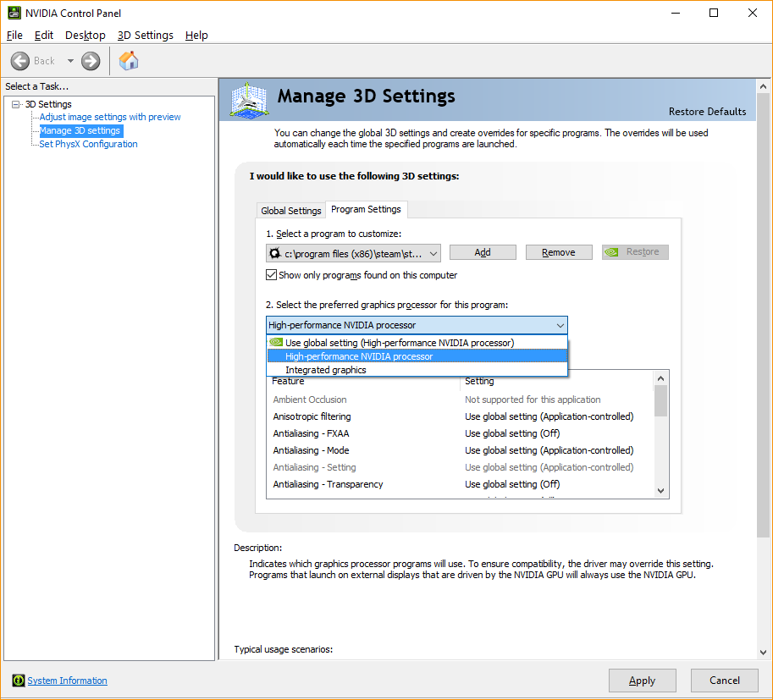Choose Use global setting (High-performance NVIDIA processor) option

pos(417,343)
